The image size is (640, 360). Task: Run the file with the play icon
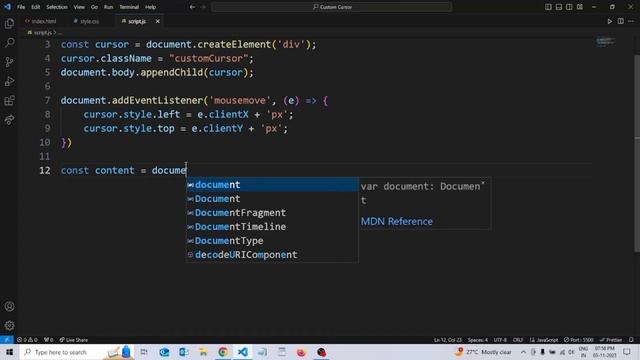click(610, 21)
